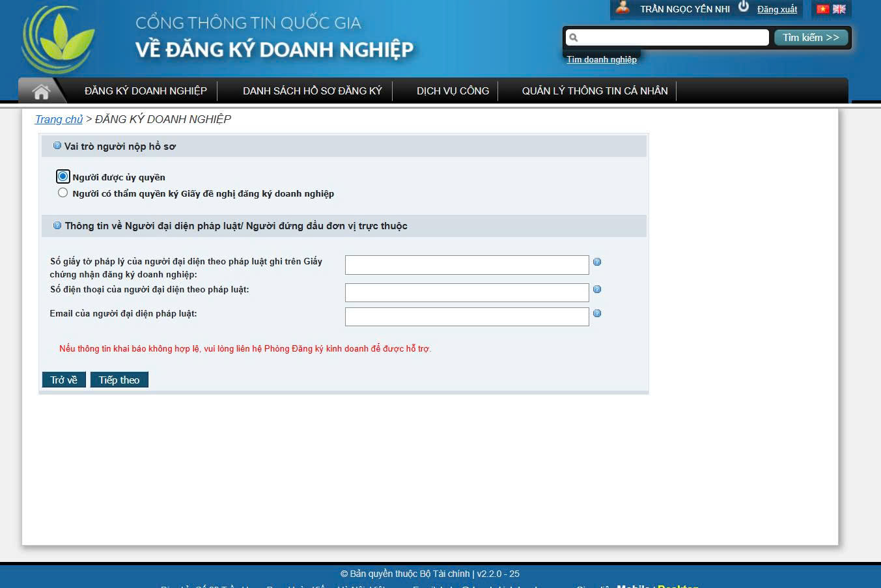881x588 pixels.
Task: Open the ĐĂNG KÝ DOANH NGHIỆP menu
Action: pyautogui.click(x=145, y=91)
